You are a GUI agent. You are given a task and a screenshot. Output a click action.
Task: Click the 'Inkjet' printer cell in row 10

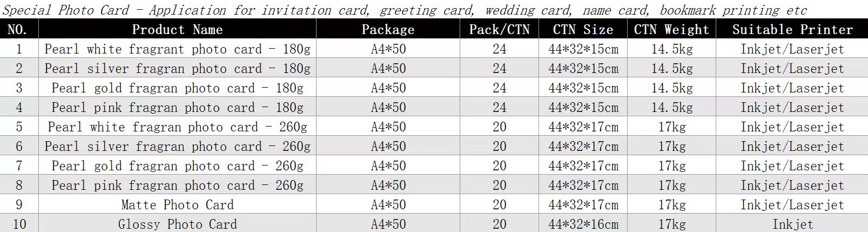coord(792,224)
